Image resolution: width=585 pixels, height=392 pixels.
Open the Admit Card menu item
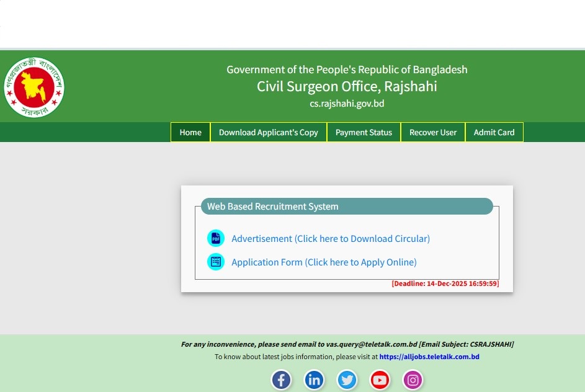click(x=494, y=132)
